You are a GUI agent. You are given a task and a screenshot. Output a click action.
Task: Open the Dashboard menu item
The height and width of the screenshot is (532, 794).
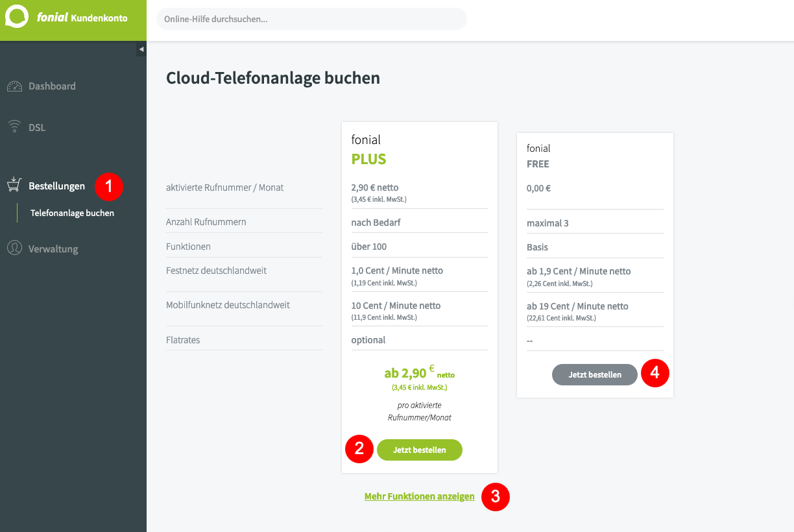tap(52, 86)
